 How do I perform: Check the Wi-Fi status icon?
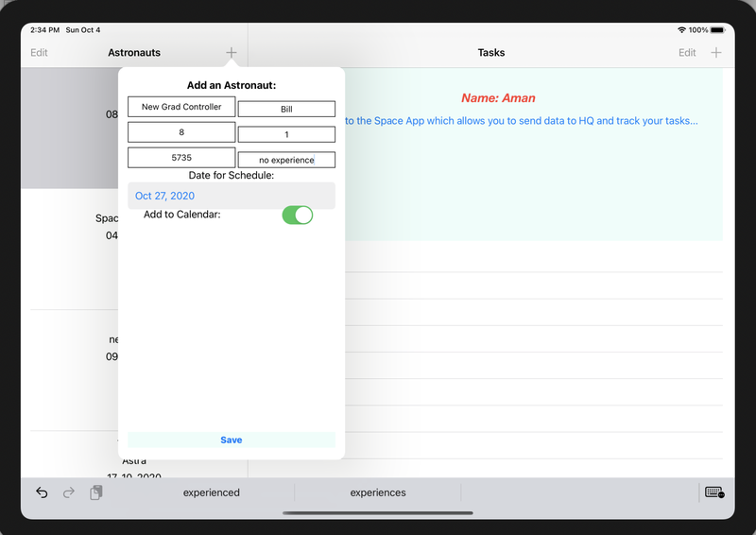(681, 30)
